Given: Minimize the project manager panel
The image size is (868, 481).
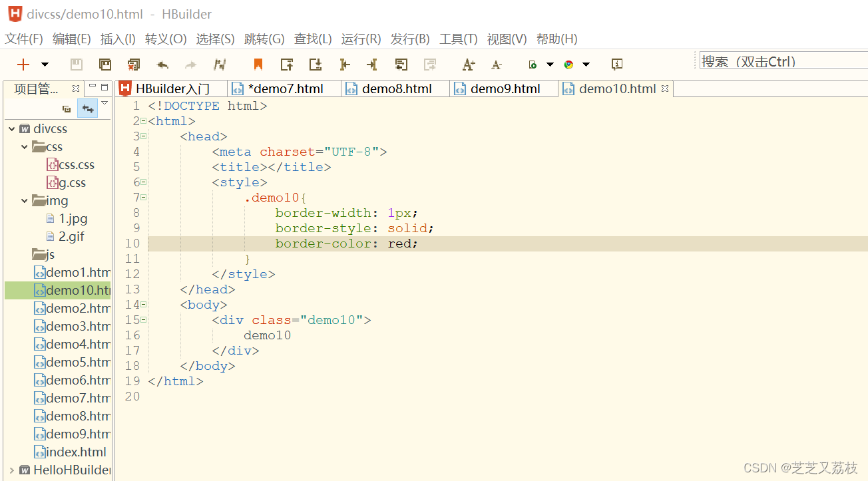Looking at the screenshot, I should point(93,86).
